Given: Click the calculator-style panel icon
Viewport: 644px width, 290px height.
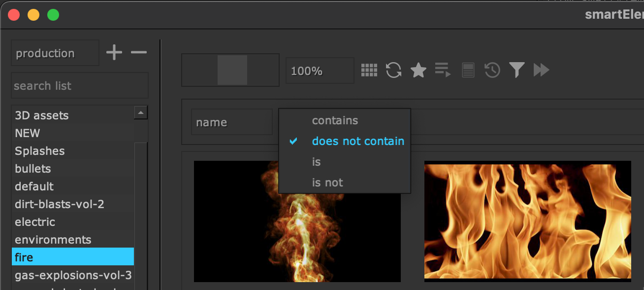Looking at the screenshot, I should [x=468, y=71].
